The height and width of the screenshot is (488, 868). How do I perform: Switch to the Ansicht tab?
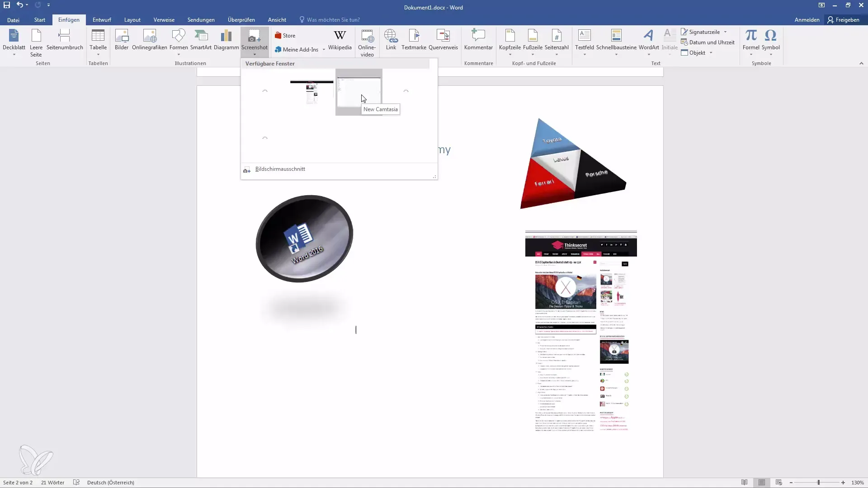click(277, 20)
